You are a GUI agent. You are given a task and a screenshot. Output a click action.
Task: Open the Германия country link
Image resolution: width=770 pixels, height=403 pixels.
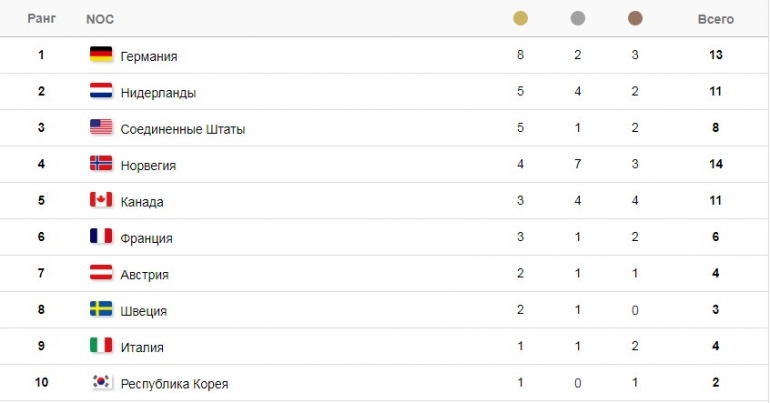(x=149, y=56)
